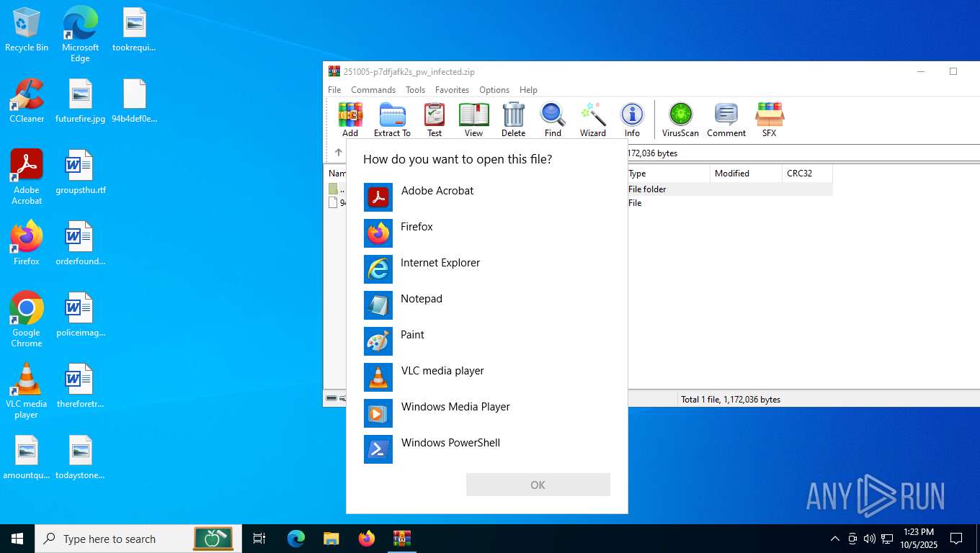This screenshot has width=980, height=553.
Task: Choose Windows PowerShell in the list
Action: (486, 449)
